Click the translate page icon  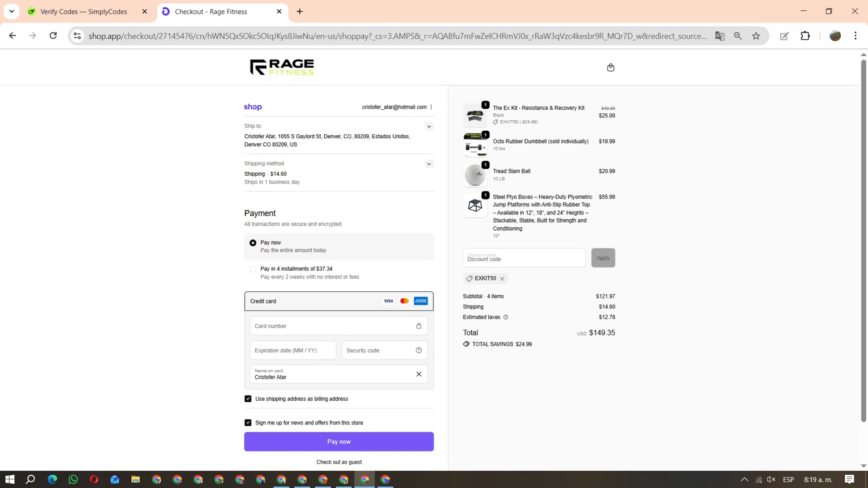(720, 36)
